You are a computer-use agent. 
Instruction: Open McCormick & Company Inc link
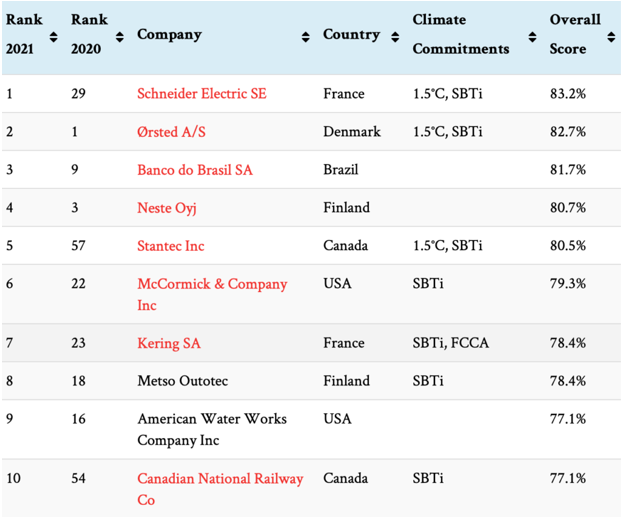(212, 294)
